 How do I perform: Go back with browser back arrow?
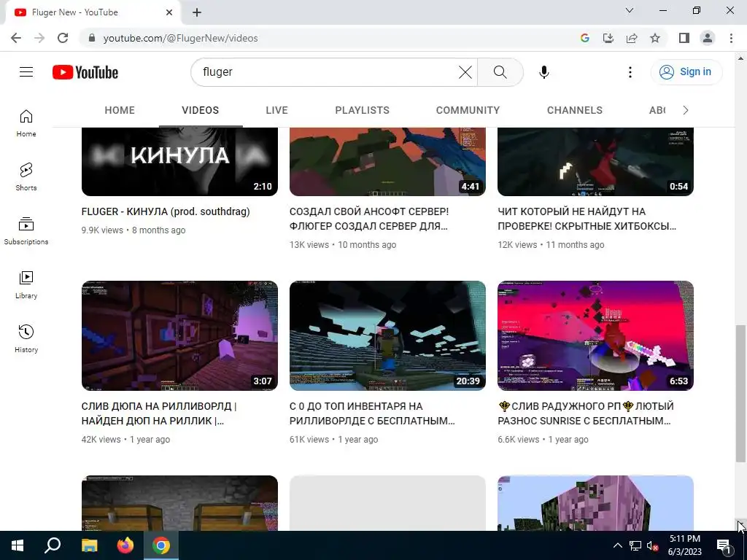tap(16, 38)
